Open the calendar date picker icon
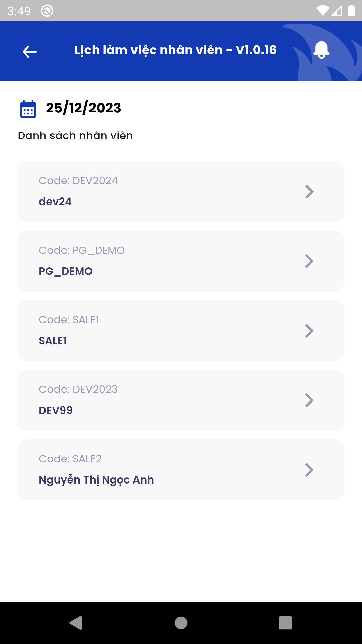The height and width of the screenshot is (644, 362). click(28, 109)
